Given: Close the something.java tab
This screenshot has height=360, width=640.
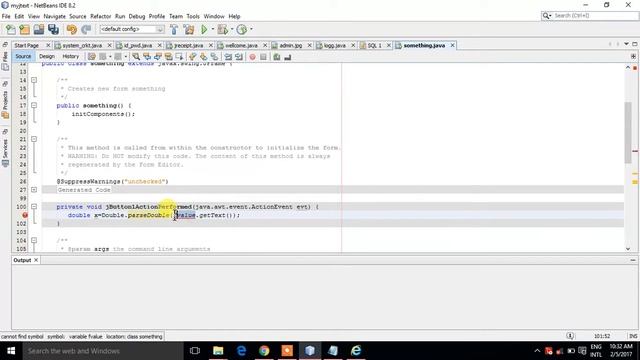Looking at the screenshot, I should [x=452, y=45].
